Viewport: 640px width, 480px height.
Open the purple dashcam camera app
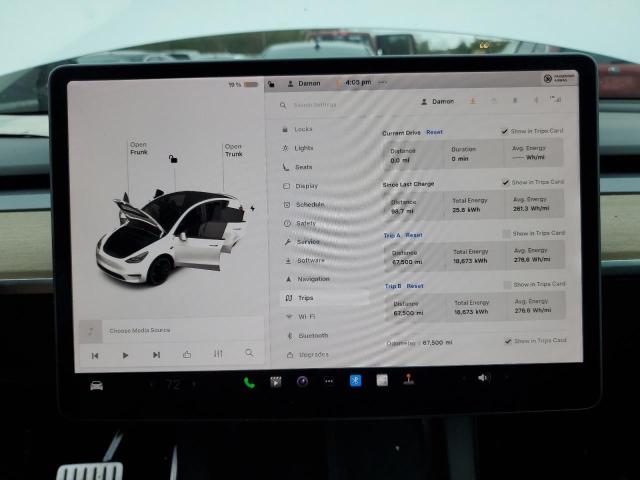[x=302, y=382]
